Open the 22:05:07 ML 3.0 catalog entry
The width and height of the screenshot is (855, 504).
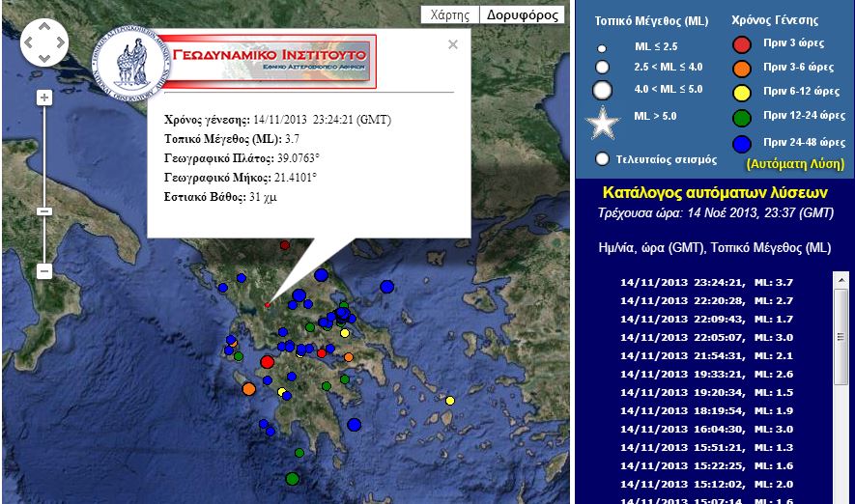click(705, 337)
